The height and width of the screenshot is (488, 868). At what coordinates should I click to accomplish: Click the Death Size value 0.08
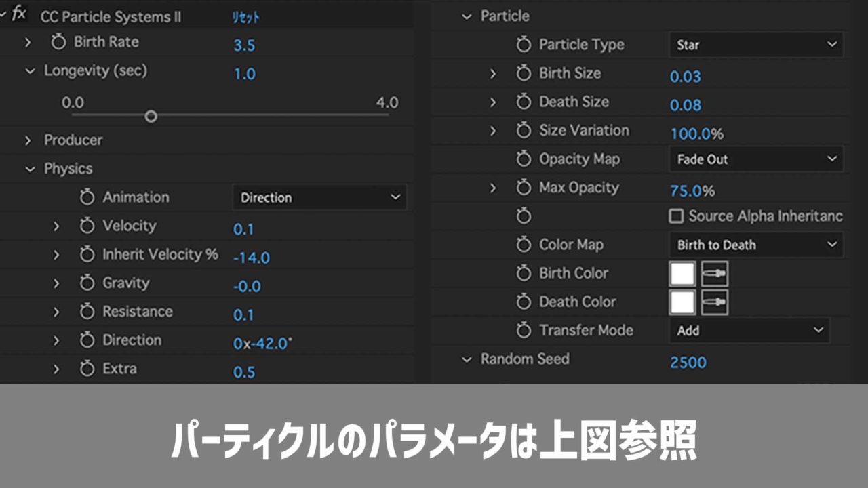click(686, 105)
